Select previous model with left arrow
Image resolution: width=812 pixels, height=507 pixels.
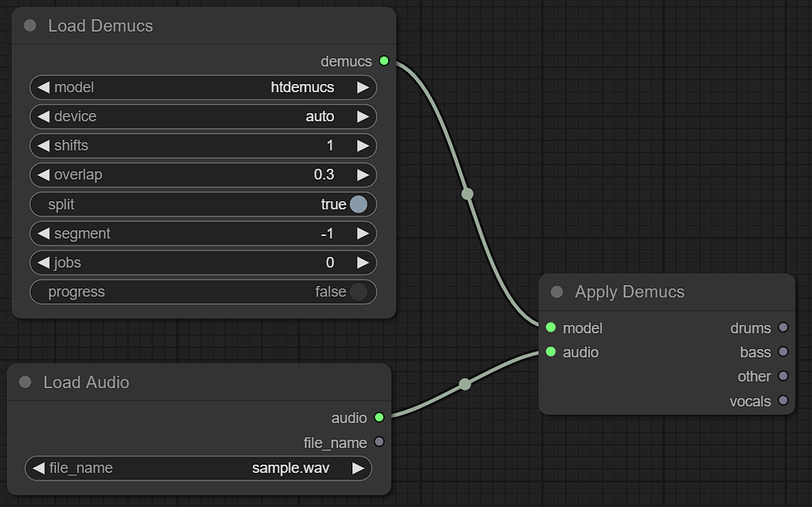43,87
